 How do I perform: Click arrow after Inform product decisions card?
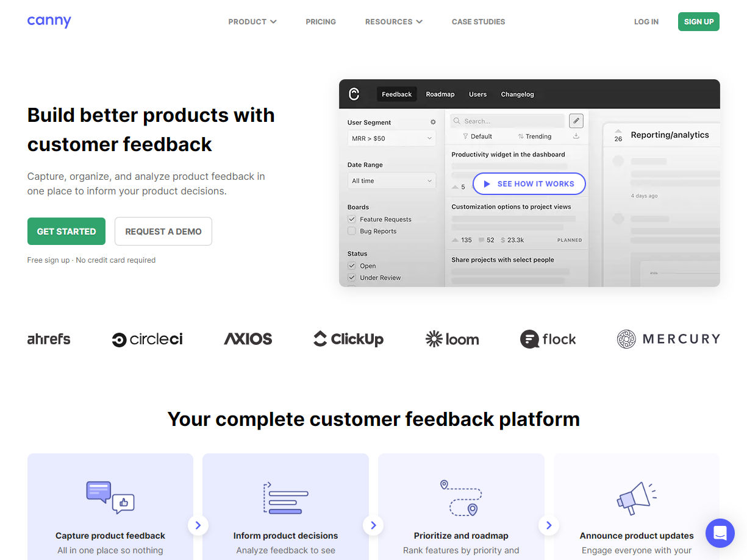(x=373, y=525)
